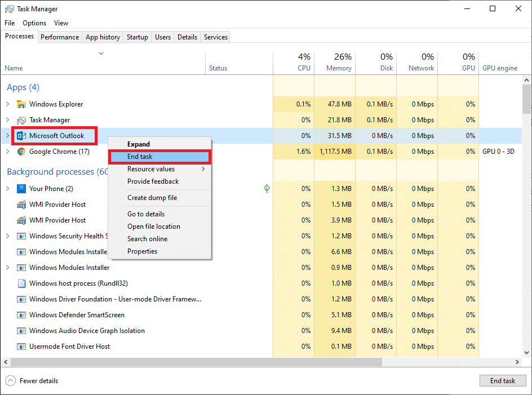Switch to the Performance tab

(x=60, y=37)
